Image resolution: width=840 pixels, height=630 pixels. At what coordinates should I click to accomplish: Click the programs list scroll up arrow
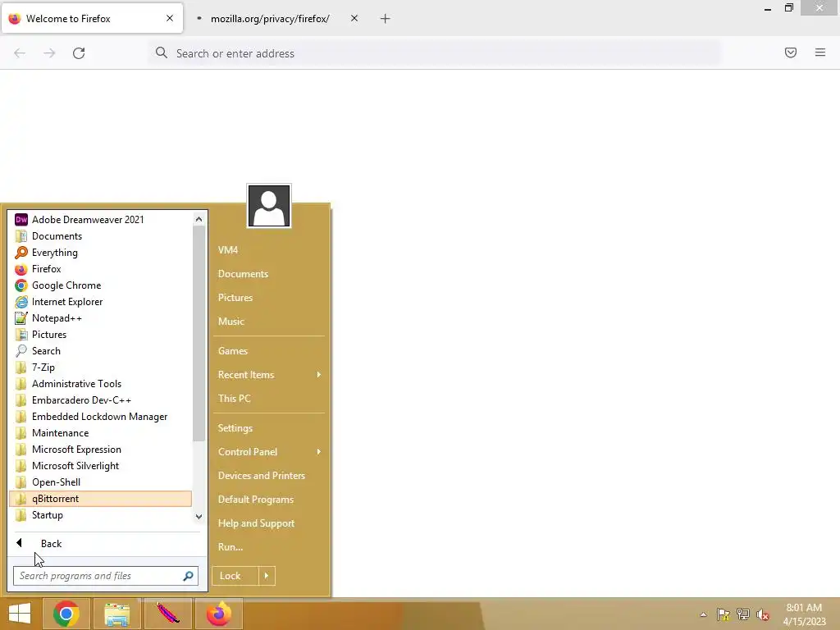coord(199,219)
